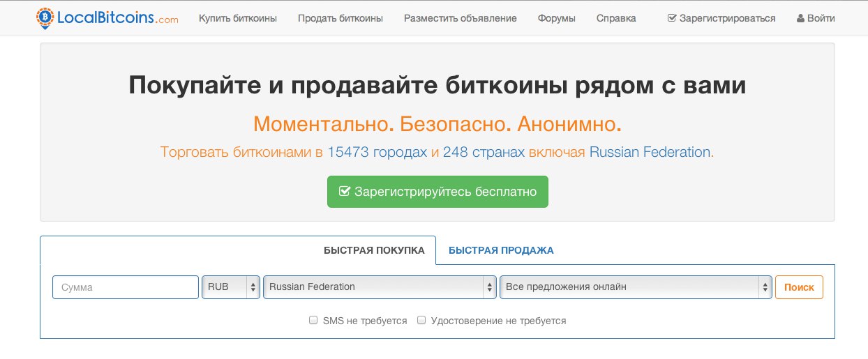Open the RUB currency dropdown
868x359 pixels.
231,287
